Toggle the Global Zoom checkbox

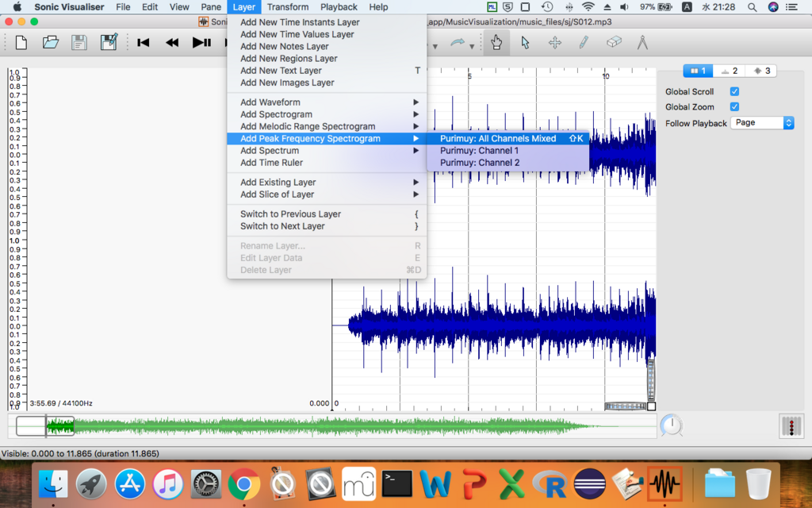(x=734, y=107)
